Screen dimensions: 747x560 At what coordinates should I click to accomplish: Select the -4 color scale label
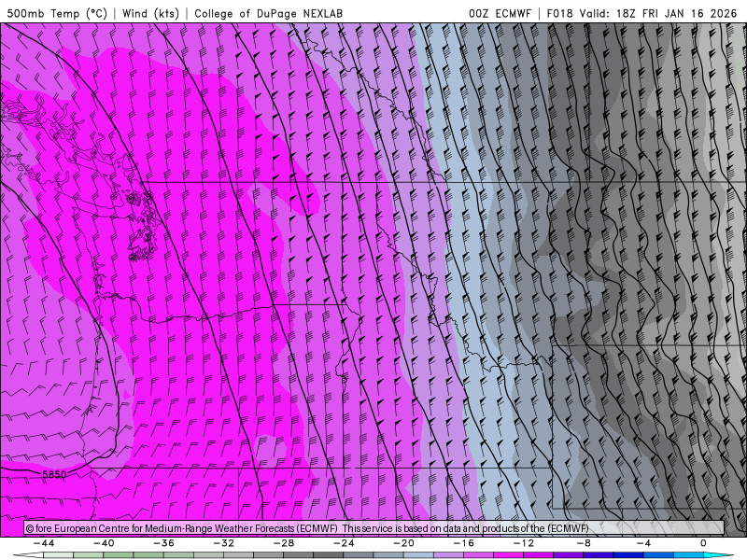(x=643, y=543)
